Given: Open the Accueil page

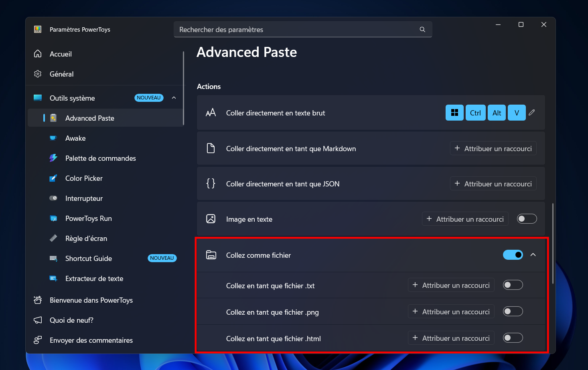Looking at the screenshot, I should pos(105,54).
